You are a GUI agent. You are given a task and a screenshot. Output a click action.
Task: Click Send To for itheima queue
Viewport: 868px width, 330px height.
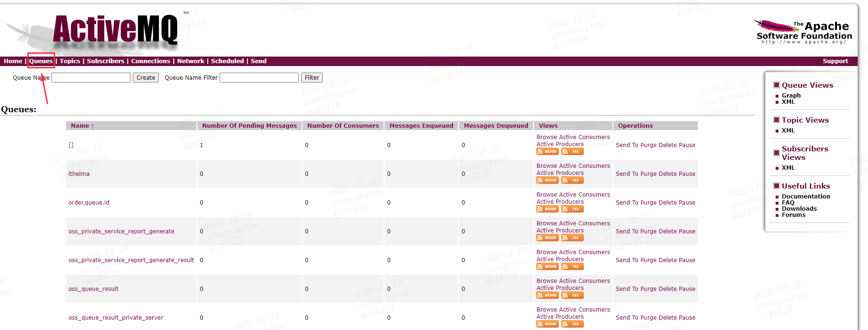[x=627, y=174]
